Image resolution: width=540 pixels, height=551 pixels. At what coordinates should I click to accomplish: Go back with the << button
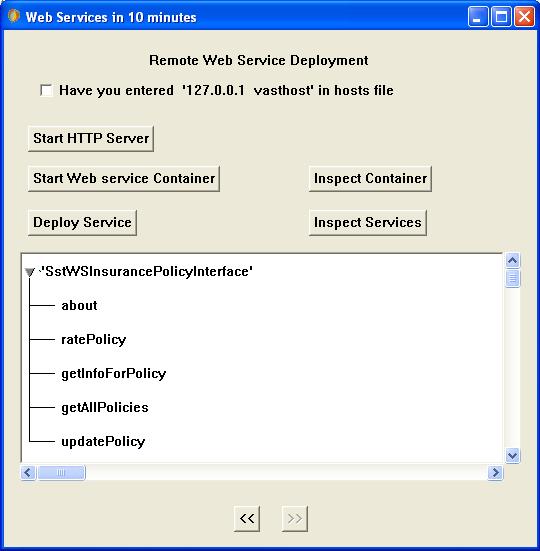247,519
